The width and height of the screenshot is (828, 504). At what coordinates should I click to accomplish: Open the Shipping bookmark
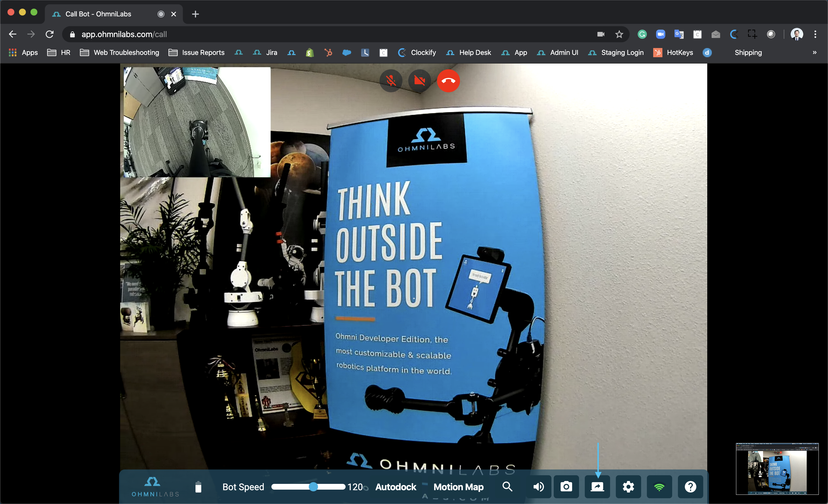748,53
